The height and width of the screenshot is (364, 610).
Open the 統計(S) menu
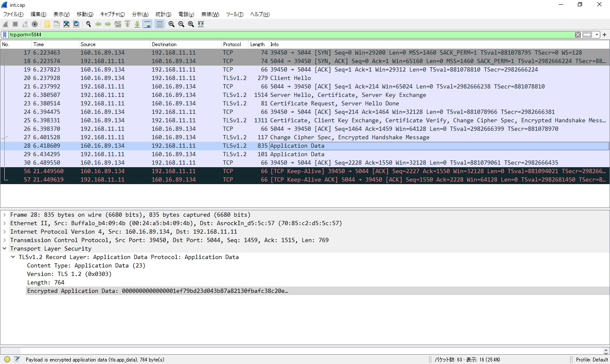pyautogui.click(x=163, y=14)
